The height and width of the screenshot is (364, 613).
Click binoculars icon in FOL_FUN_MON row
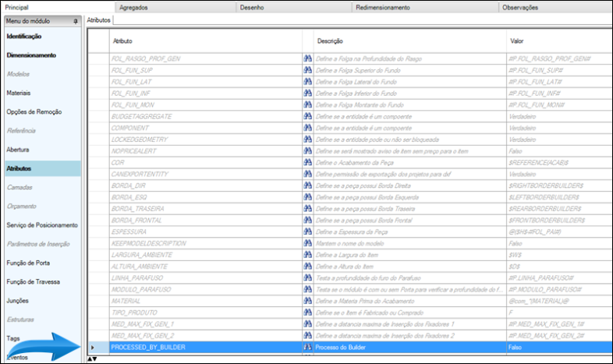(x=308, y=104)
